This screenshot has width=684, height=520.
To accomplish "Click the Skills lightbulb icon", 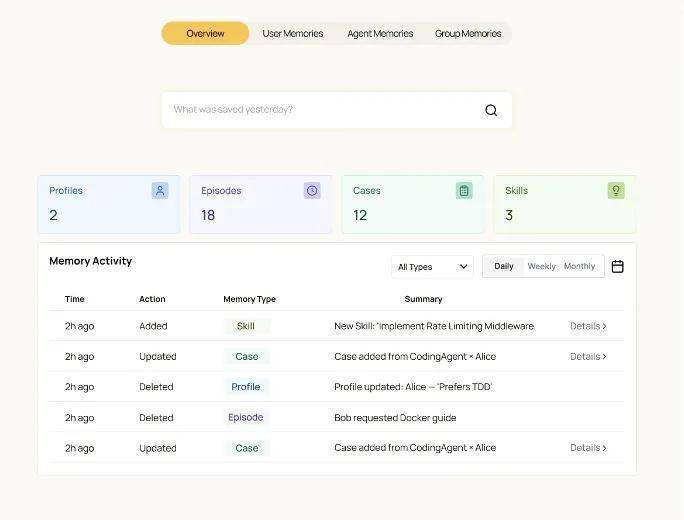I will tap(616, 190).
